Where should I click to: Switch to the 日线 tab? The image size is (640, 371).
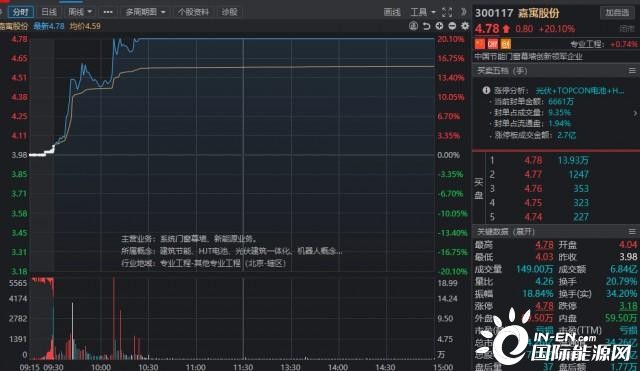tap(49, 12)
